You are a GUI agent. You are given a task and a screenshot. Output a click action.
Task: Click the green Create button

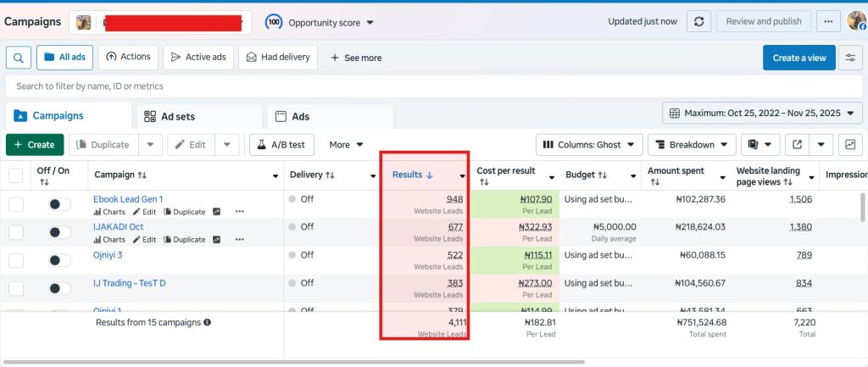point(35,145)
